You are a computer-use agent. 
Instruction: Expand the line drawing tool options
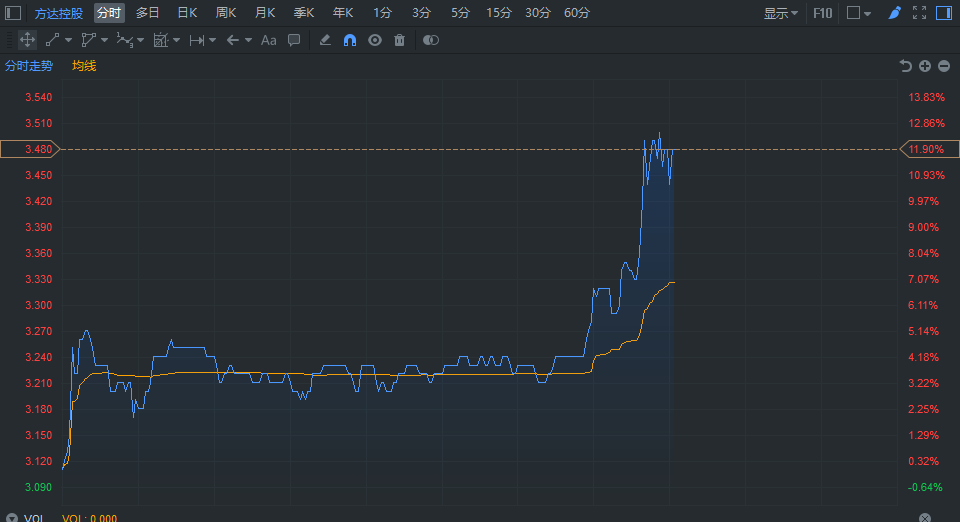[x=69, y=40]
